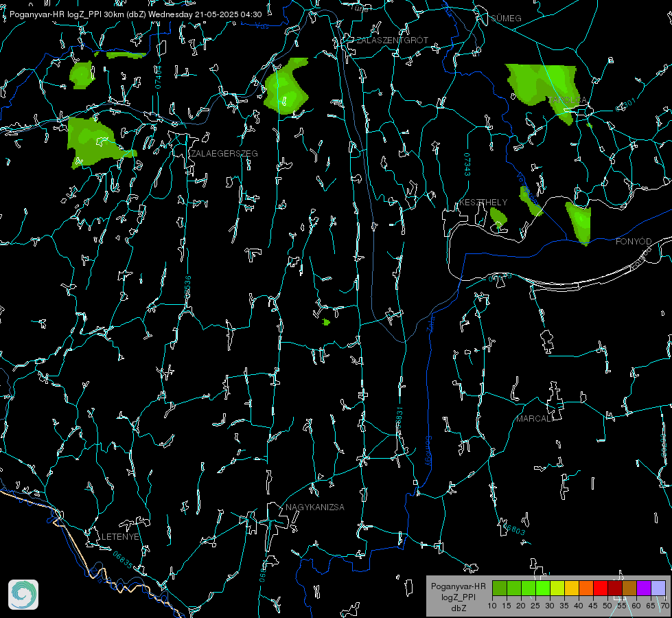Select the SÜMEG town label
This screenshot has height=618, width=672.
[506, 18]
